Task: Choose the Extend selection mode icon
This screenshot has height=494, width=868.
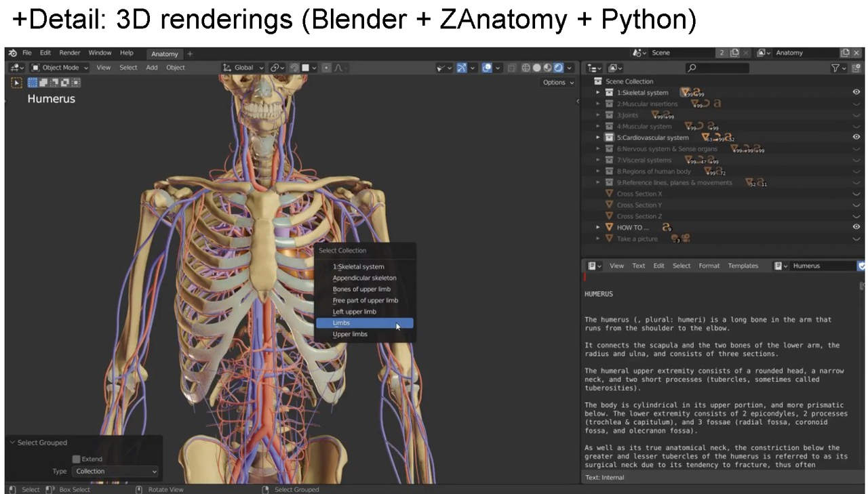Action: (43, 83)
